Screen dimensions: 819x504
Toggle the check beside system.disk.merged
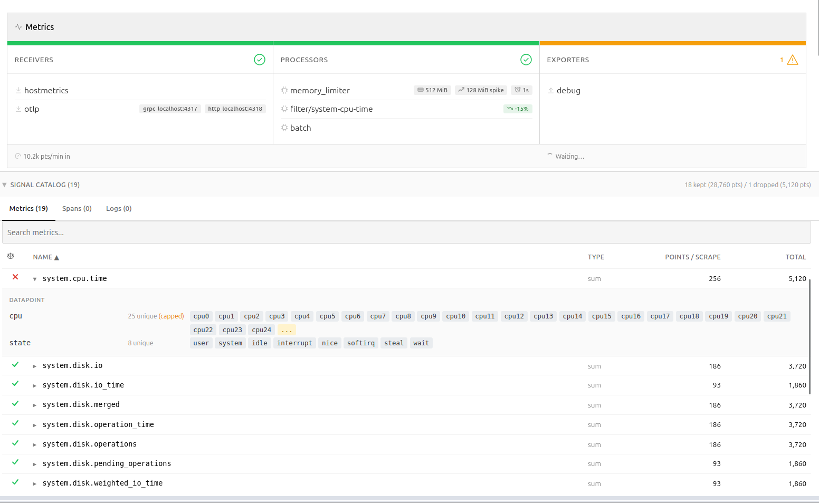tap(15, 403)
